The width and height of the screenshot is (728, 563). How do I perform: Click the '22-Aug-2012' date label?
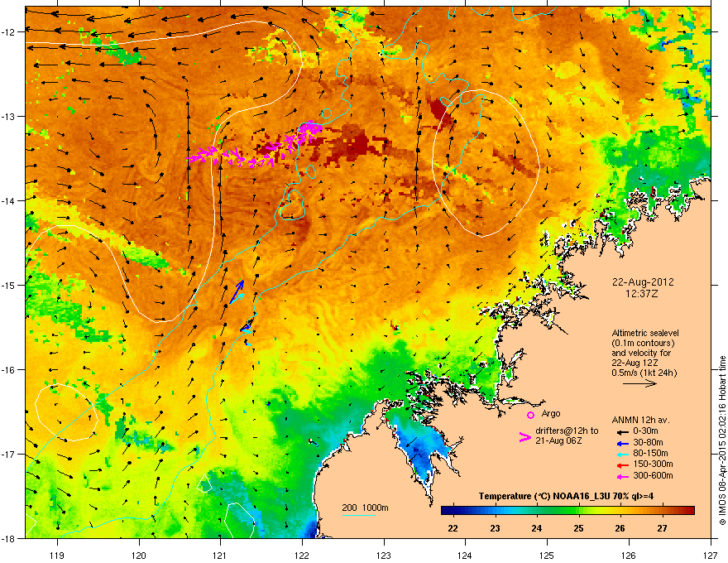coord(643,282)
